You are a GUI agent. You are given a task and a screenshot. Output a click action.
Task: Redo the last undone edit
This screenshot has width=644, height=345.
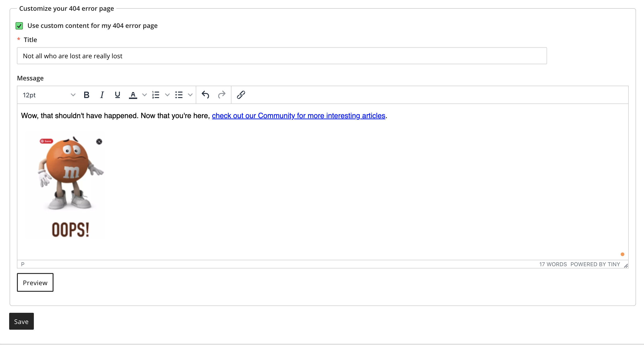point(222,95)
